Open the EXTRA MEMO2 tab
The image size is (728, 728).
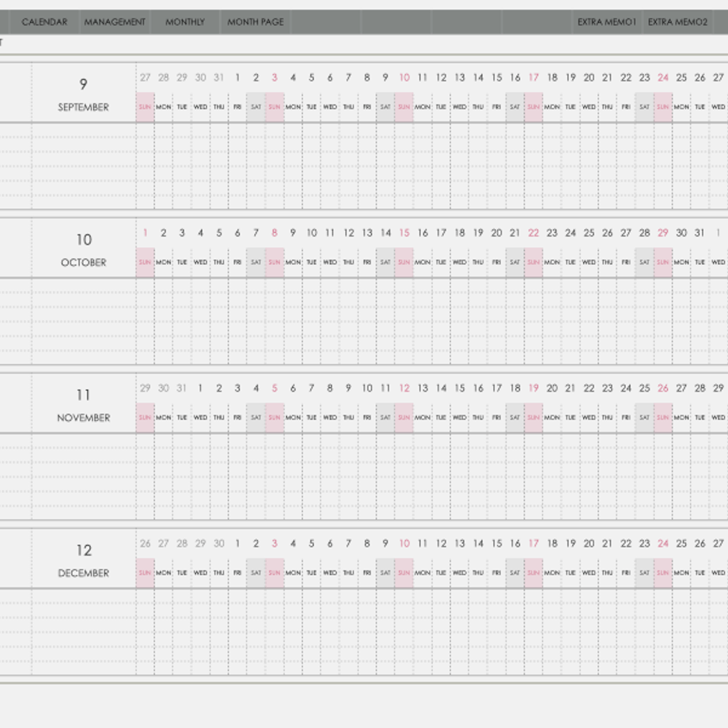677,22
